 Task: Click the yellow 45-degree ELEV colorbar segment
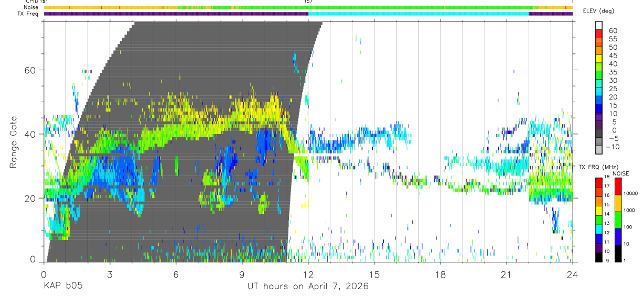point(599,59)
